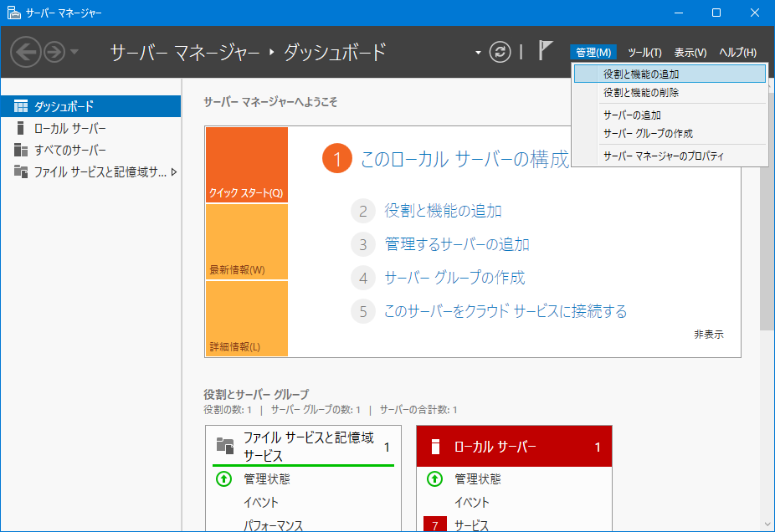Image resolution: width=775 pixels, height=532 pixels.
Task: Select ローカル サーバー in the left pane
Action: pos(91,129)
